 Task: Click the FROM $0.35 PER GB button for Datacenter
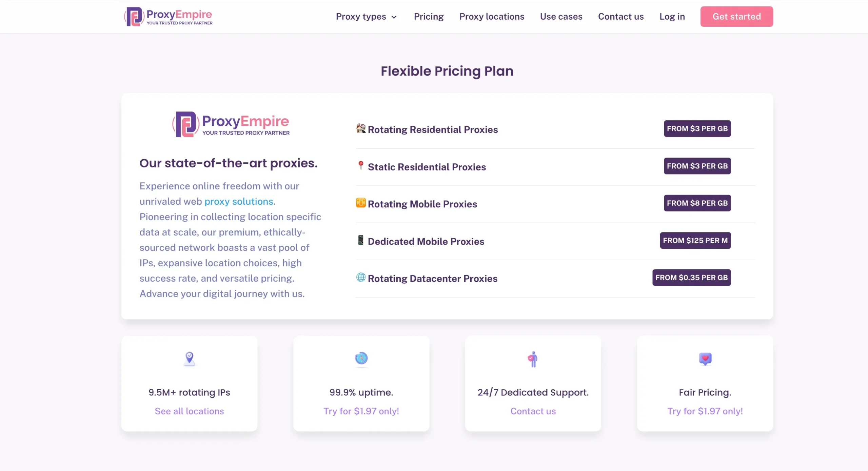pyautogui.click(x=692, y=277)
